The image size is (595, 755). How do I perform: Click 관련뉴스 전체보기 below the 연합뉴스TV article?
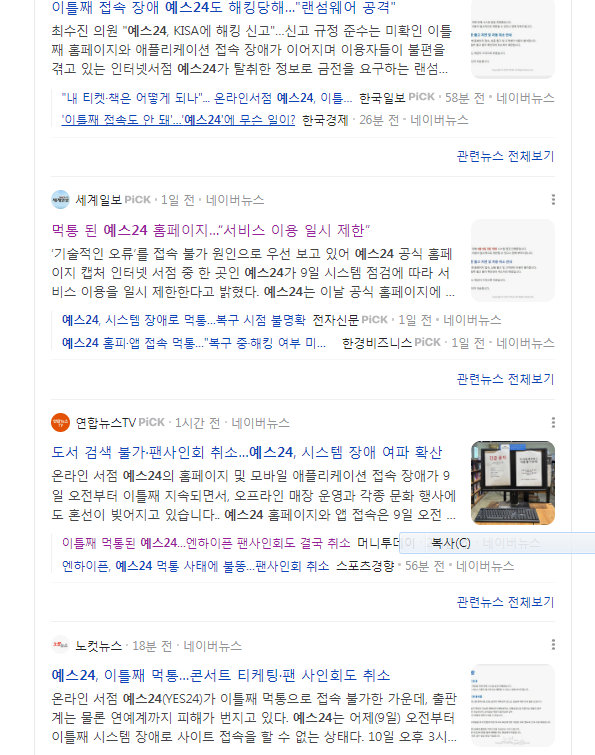coord(505,602)
